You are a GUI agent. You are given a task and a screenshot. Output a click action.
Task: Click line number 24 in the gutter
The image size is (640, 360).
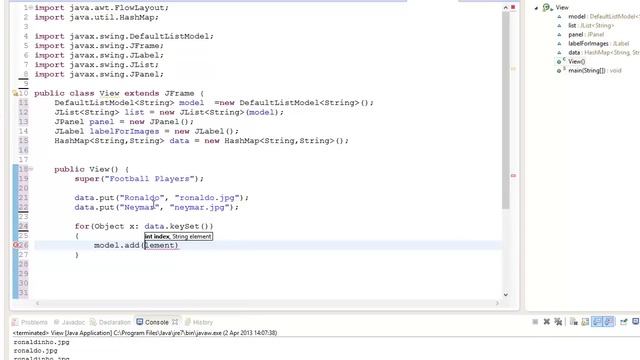pos(23,226)
